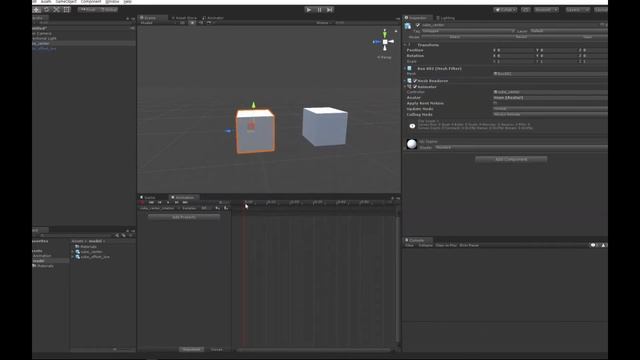This screenshot has height=360, width=640.
Task: Select the unselected gray cube on the right
Action: [x=325, y=126]
